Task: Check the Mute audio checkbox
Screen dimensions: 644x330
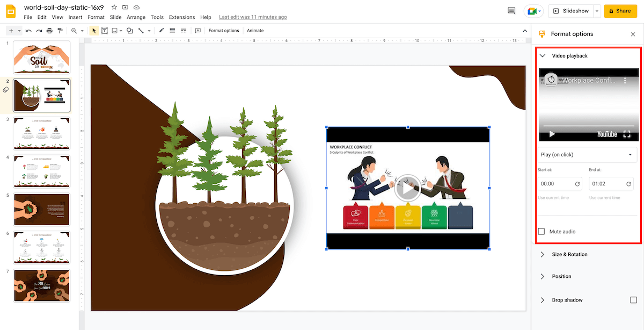Action: (541, 232)
